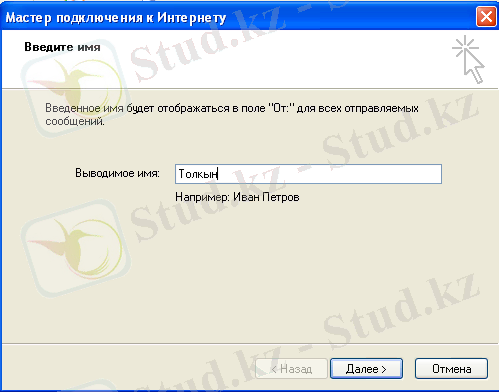Click the empty part of the name field
Image resolution: width=499 pixels, height=392 pixels.
(x=330, y=174)
